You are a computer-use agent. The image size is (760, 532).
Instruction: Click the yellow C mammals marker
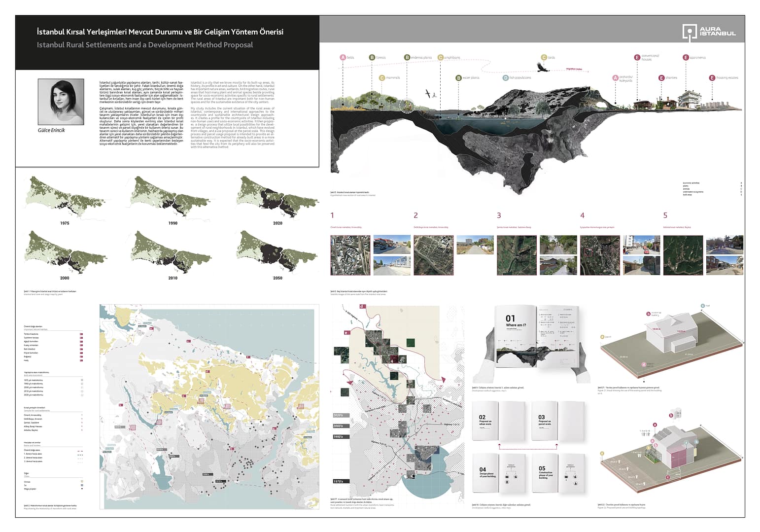tap(381, 78)
